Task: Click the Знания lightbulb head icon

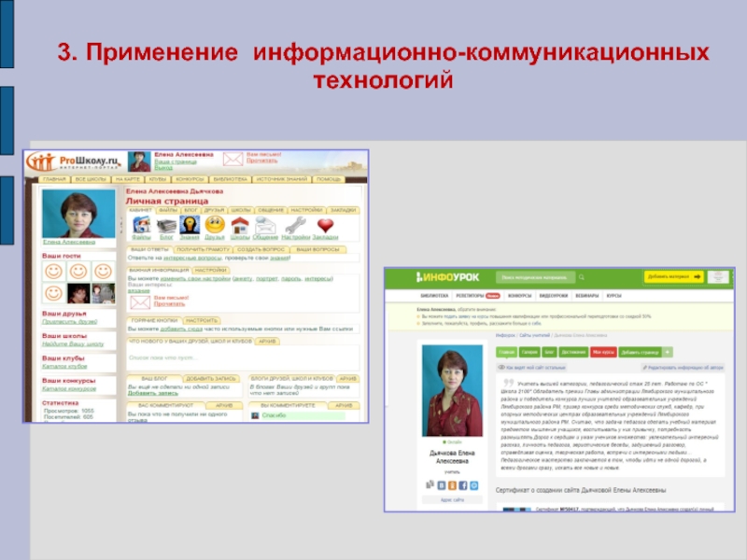Action: pos(190,225)
